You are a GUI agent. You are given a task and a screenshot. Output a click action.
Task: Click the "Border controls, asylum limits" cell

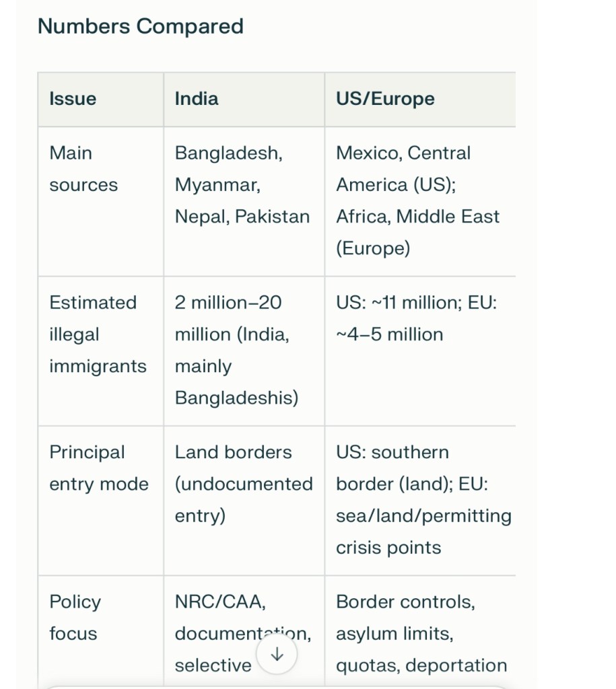pos(405,618)
